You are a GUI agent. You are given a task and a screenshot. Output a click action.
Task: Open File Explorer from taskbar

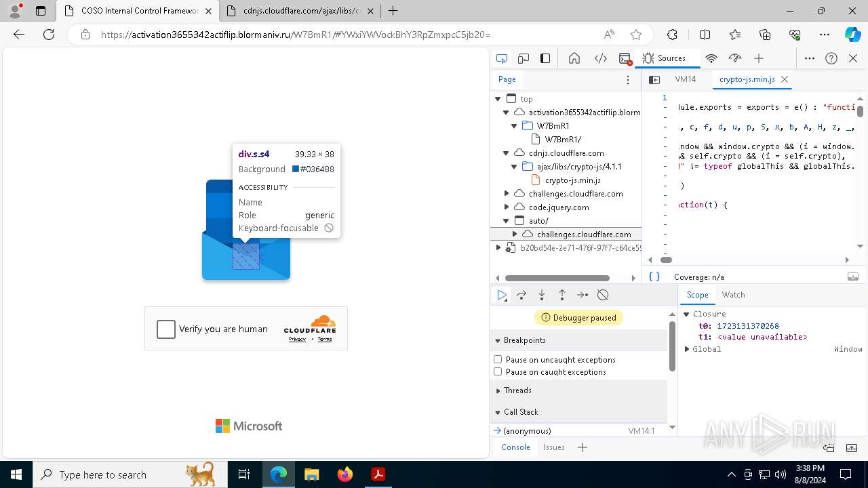click(312, 474)
